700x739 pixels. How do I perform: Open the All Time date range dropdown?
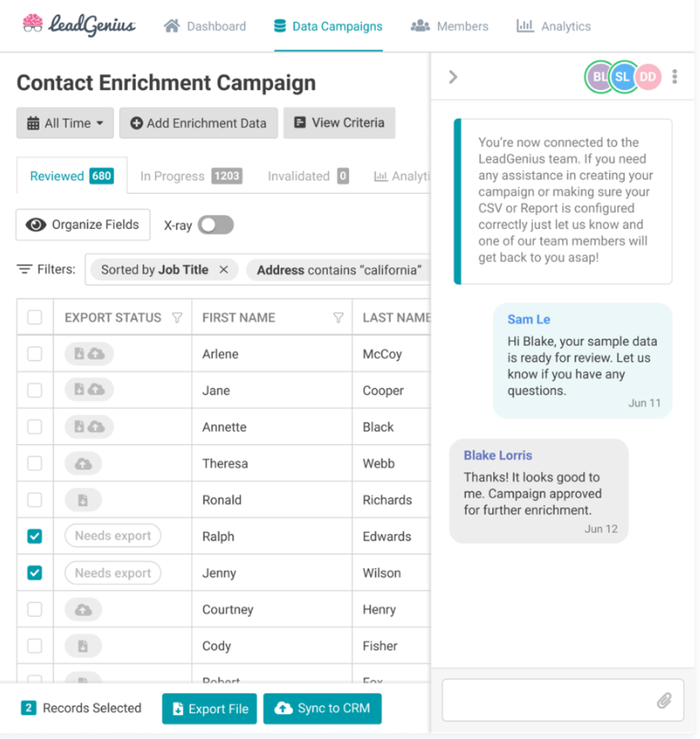64,124
